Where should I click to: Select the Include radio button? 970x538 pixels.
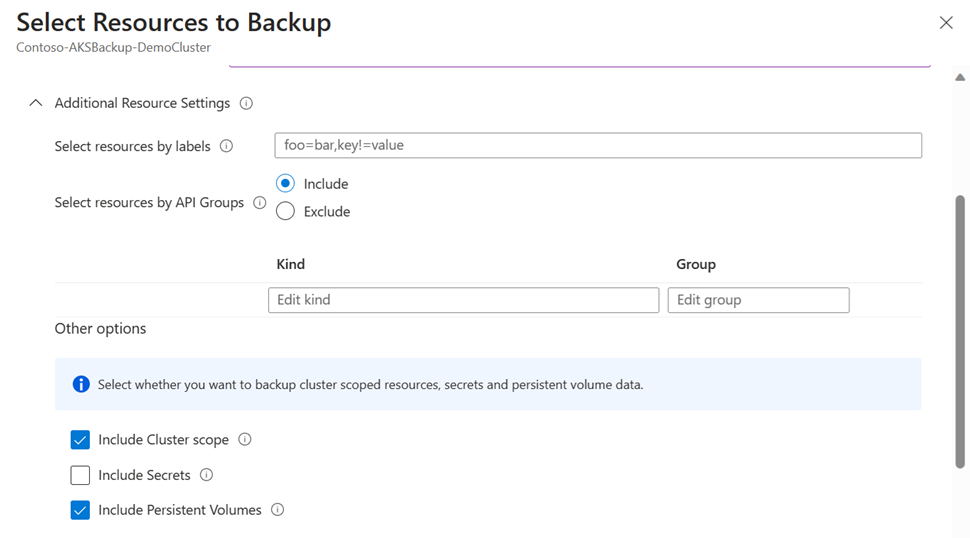[286, 184]
